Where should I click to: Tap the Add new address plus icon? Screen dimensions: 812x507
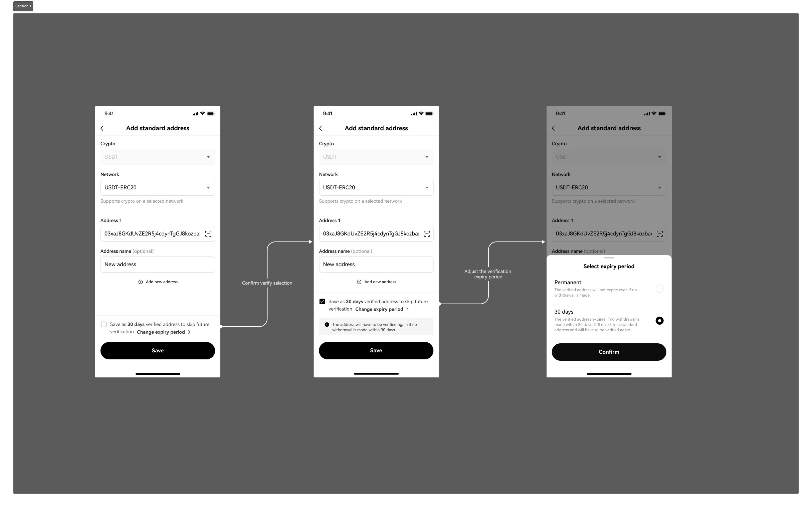click(140, 282)
